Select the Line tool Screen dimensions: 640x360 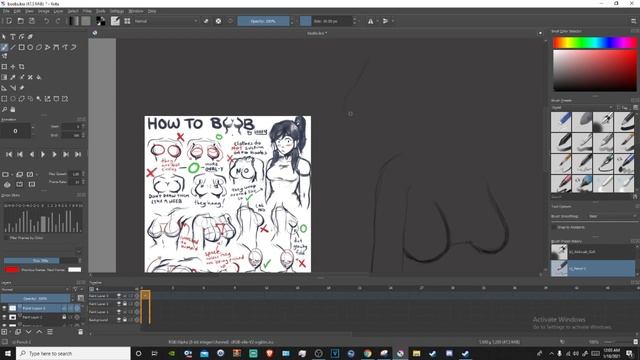13,47
